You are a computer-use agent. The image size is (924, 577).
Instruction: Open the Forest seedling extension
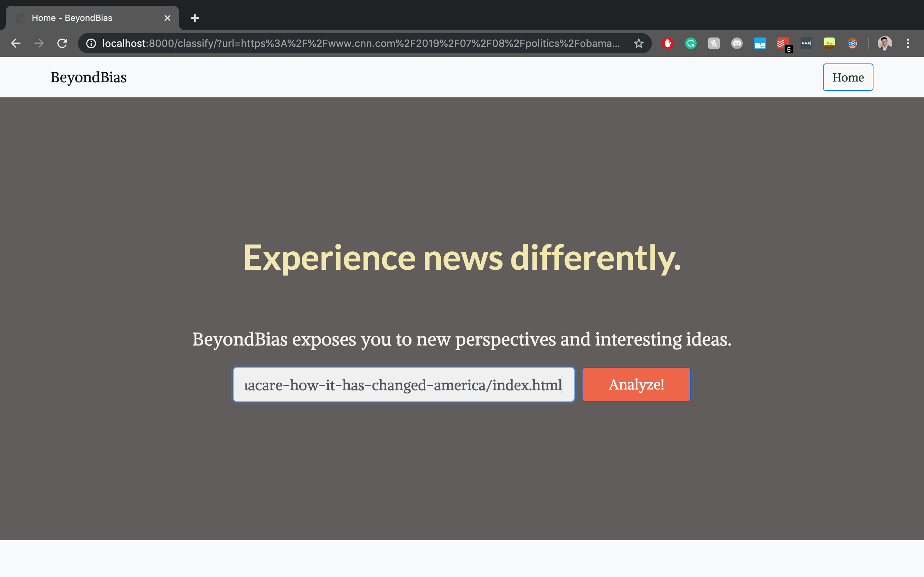[829, 43]
